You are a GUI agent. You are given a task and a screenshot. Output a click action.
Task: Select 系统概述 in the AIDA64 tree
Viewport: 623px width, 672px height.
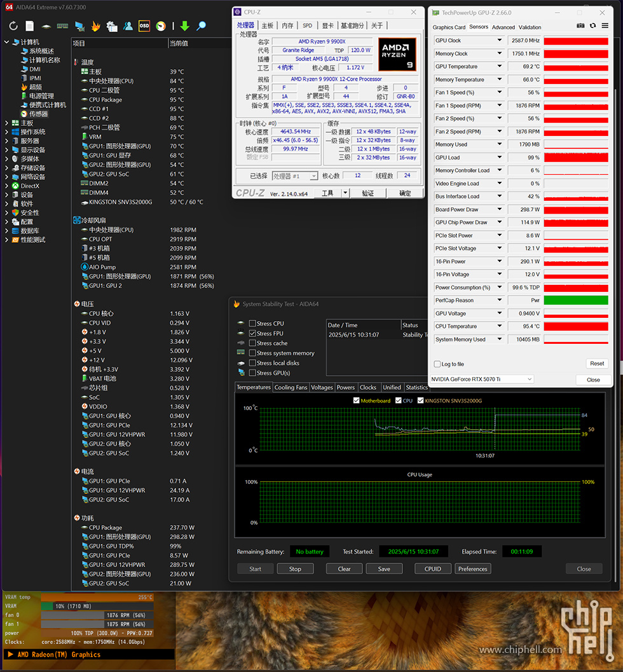click(41, 51)
